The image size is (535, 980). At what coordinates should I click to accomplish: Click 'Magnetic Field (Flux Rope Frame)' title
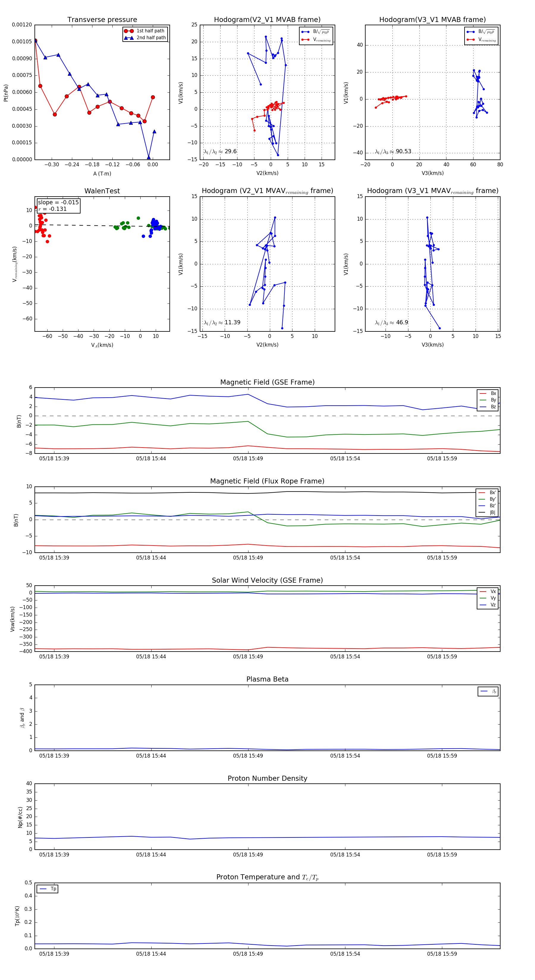pyautogui.click(x=267, y=481)
